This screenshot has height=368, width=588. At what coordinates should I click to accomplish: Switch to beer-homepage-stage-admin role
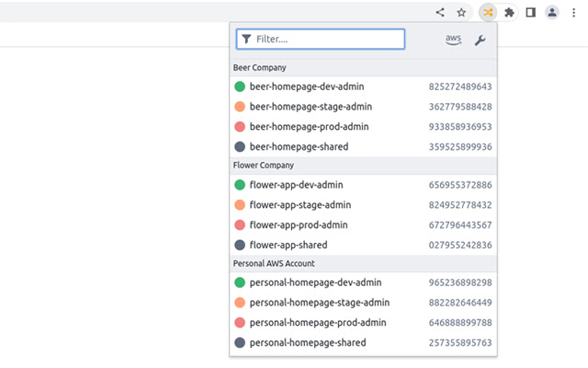coord(364,107)
